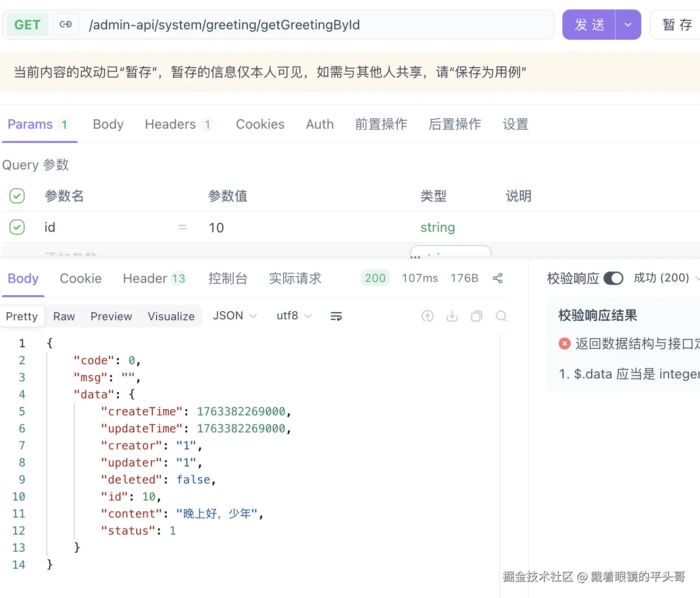
Task: Click the red error icon in validation result
Action: click(565, 343)
